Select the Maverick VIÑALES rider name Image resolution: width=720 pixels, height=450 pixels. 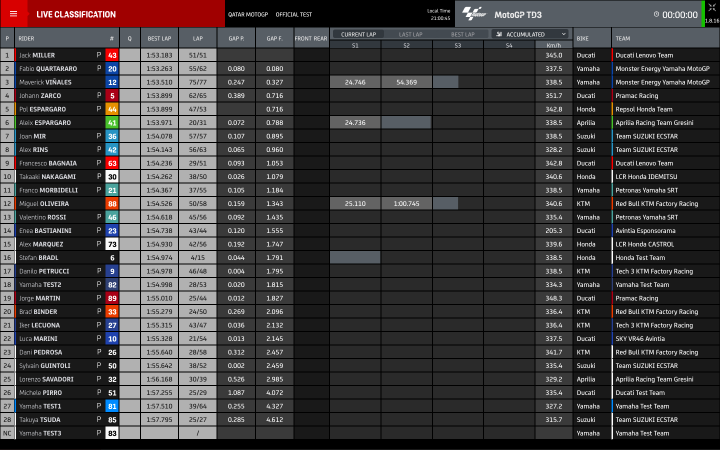(x=45, y=82)
